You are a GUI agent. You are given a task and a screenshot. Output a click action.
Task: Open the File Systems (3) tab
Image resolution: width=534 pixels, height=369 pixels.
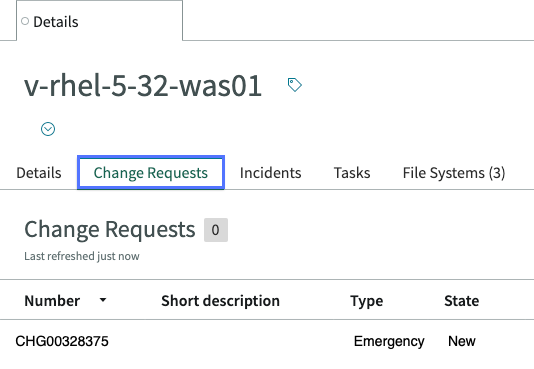pyautogui.click(x=454, y=173)
